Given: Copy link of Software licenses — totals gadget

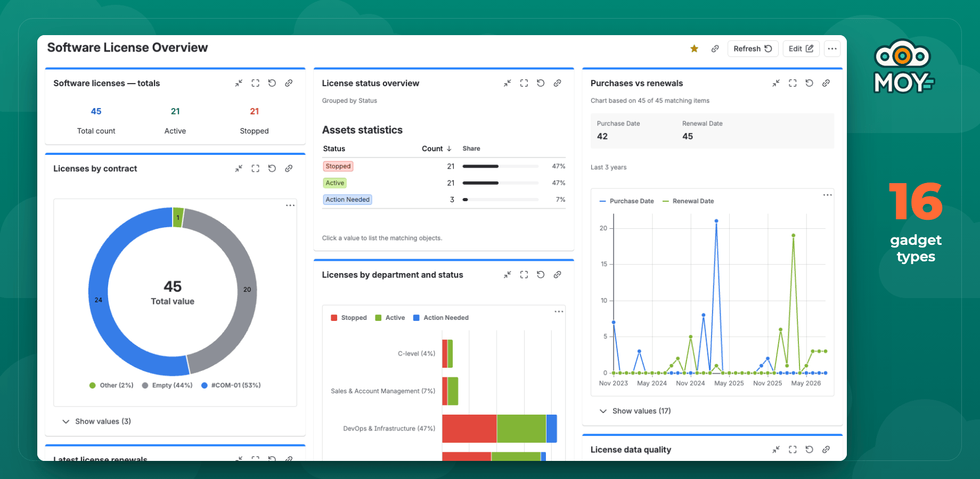Looking at the screenshot, I should click(289, 83).
